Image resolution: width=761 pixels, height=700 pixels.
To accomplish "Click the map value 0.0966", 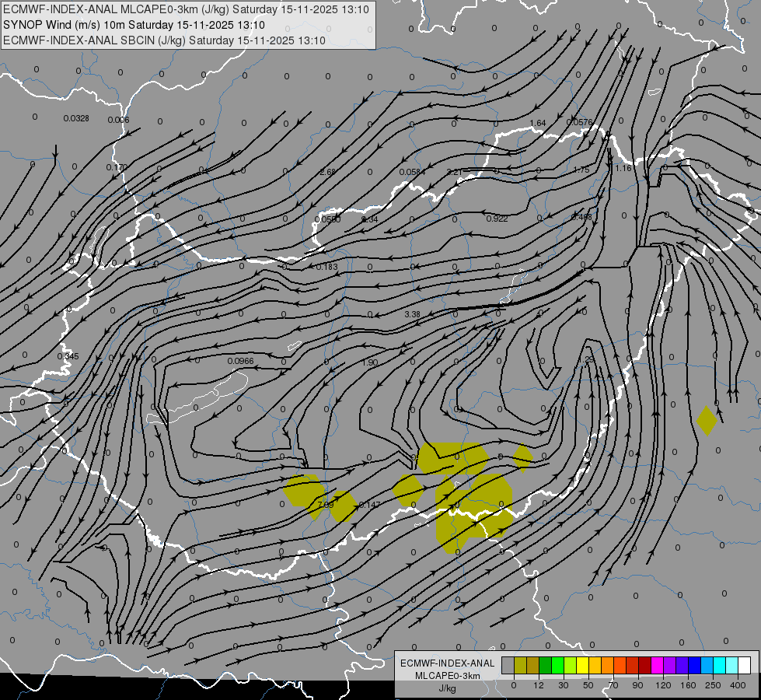I will coord(240,361).
